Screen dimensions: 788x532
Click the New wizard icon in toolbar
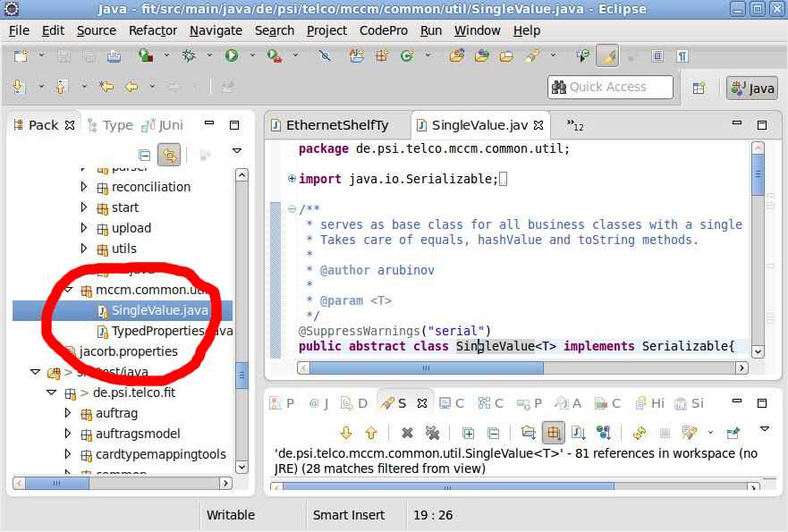(x=21, y=55)
